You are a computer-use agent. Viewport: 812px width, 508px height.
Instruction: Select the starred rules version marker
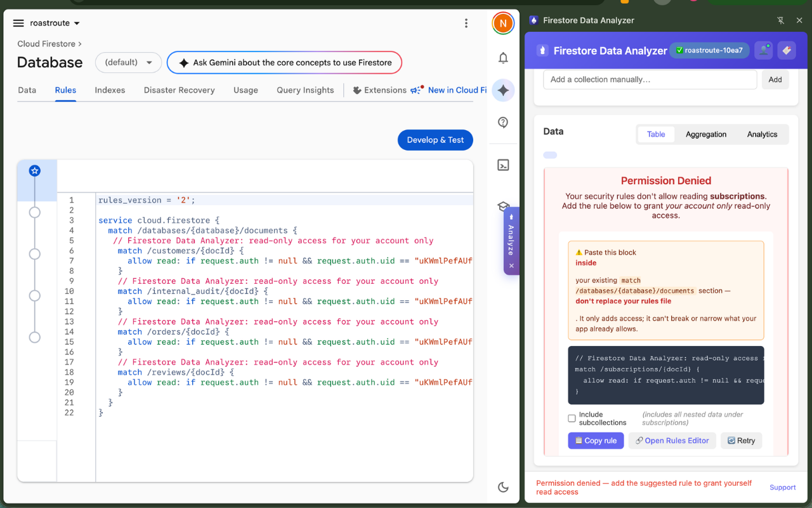(35, 170)
